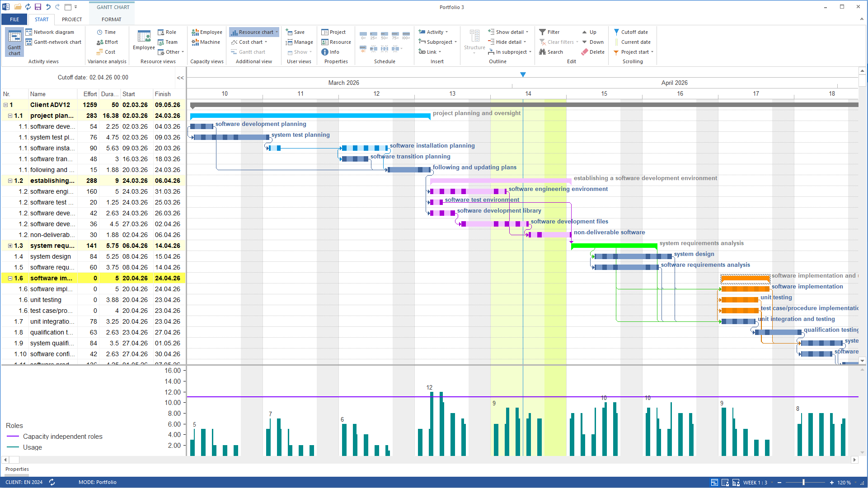Open the FILE menu tab
The width and height of the screenshot is (868, 488).
[14, 19]
